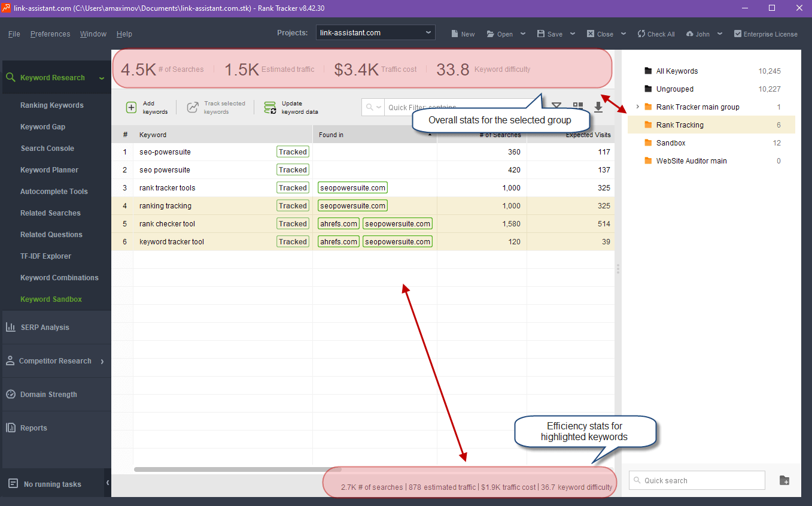Click the Check All refresh icon
Viewport: 812px width, 506px height.
[x=641, y=34]
